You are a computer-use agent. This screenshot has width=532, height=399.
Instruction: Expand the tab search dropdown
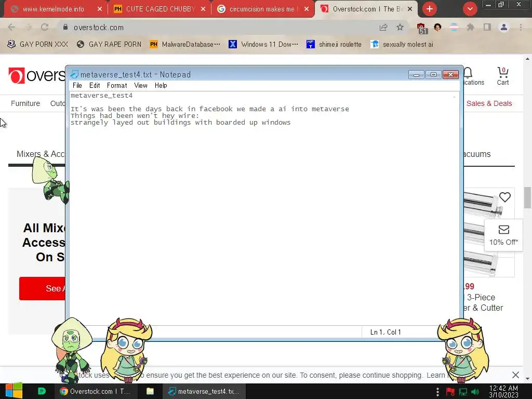tap(470, 9)
